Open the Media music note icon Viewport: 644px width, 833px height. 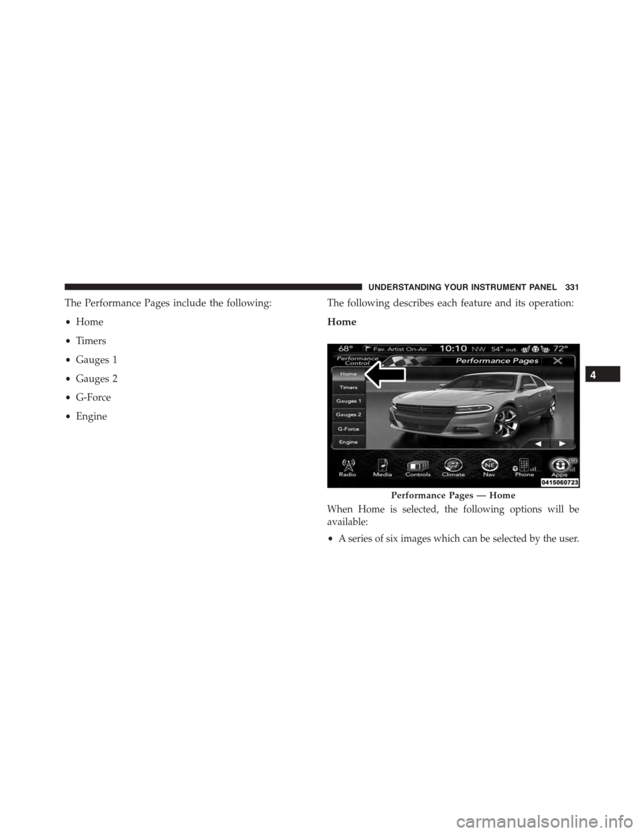point(382,467)
